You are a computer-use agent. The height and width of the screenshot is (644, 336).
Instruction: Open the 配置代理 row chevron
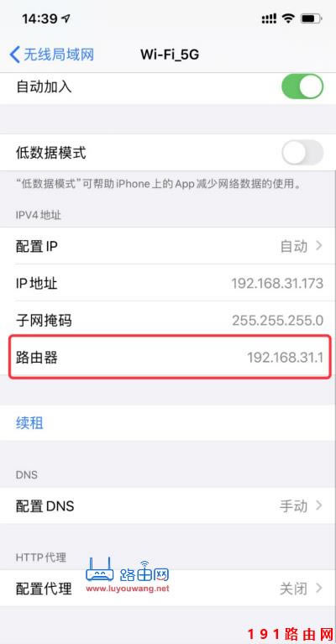318,588
